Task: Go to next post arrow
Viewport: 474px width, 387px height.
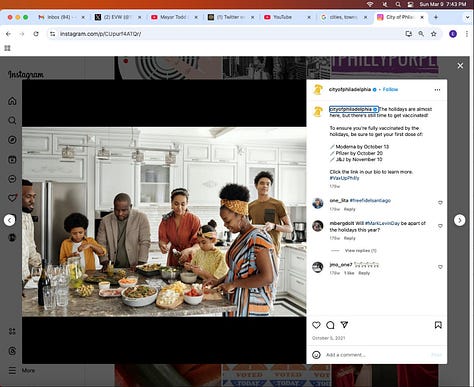Action: click(460, 220)
